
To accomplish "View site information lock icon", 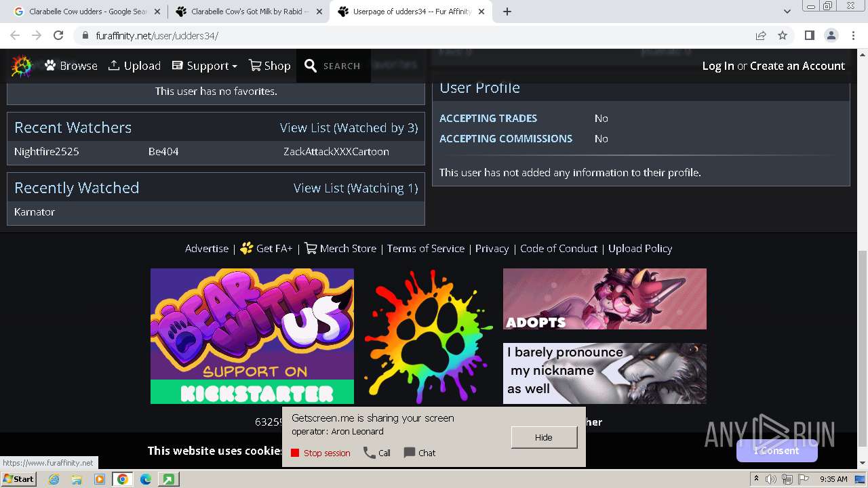I will 85,35.
